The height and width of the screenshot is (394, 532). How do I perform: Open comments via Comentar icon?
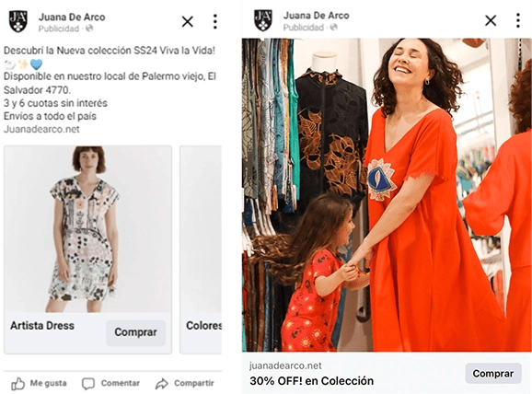[87, 384]
